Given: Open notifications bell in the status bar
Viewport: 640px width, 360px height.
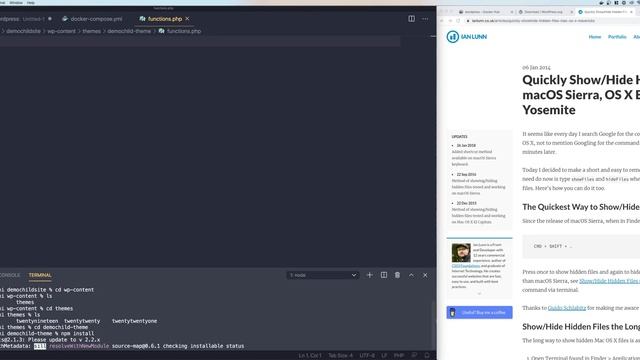Looking at the screenshot, I should (x=427, y=356).
